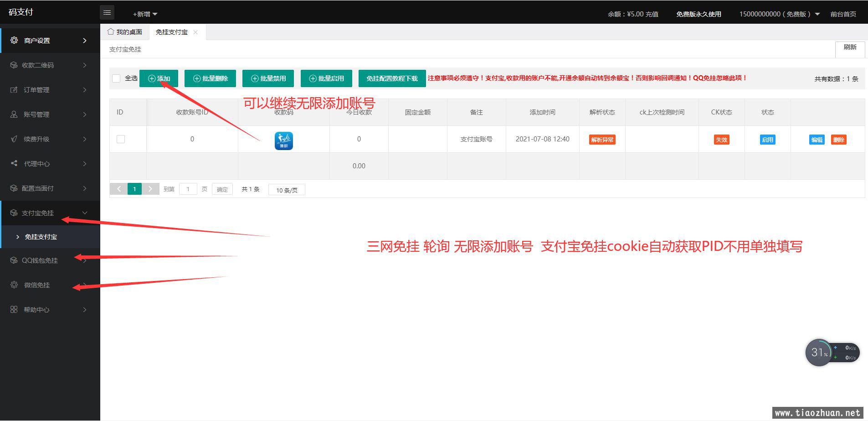Tick the checkbox for the 支付宝账号 row
The height and width of the screenshot is (421, 868).
click(x=121, y=139)
